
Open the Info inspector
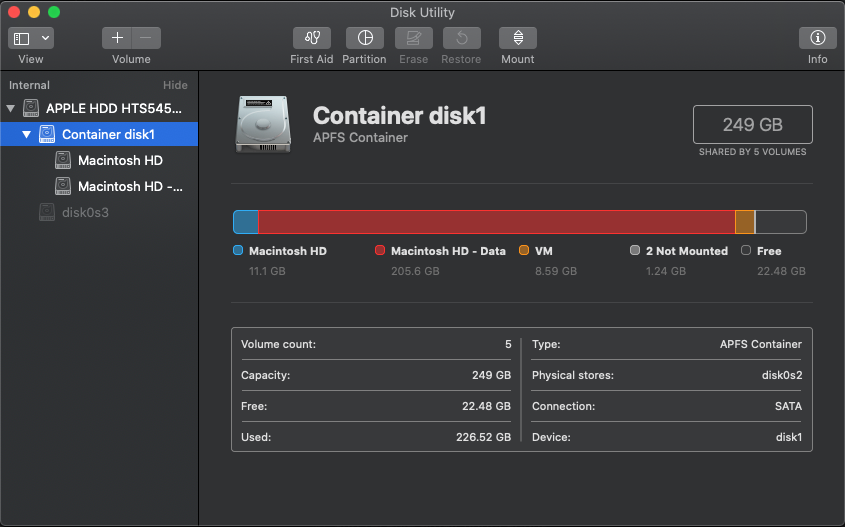click(x=818, y=38)
